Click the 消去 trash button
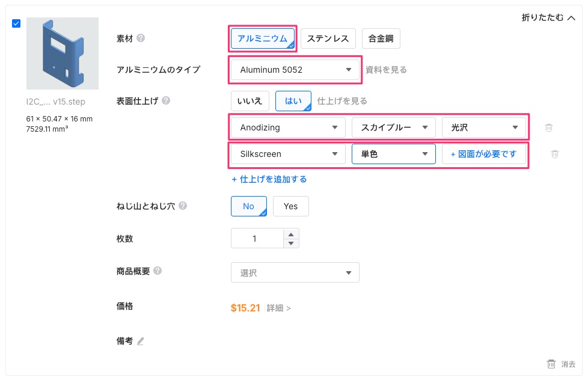 click(x=562, y=364)
